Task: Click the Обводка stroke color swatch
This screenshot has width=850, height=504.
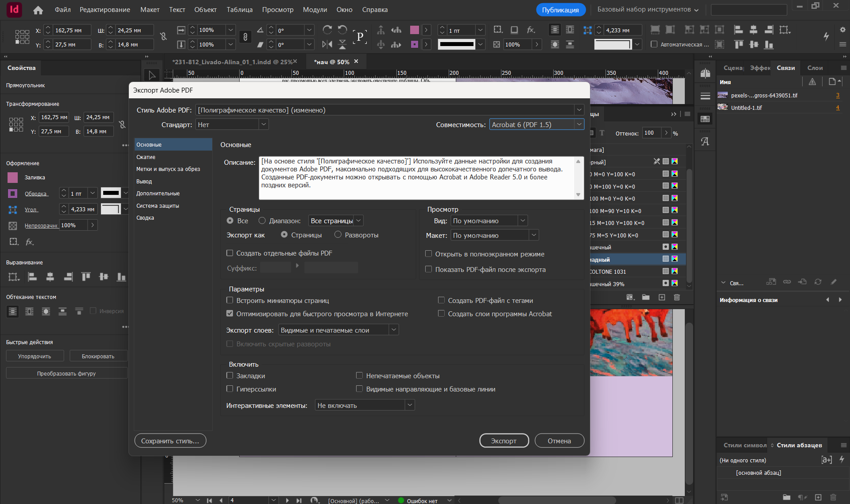Action: point(13,194)
